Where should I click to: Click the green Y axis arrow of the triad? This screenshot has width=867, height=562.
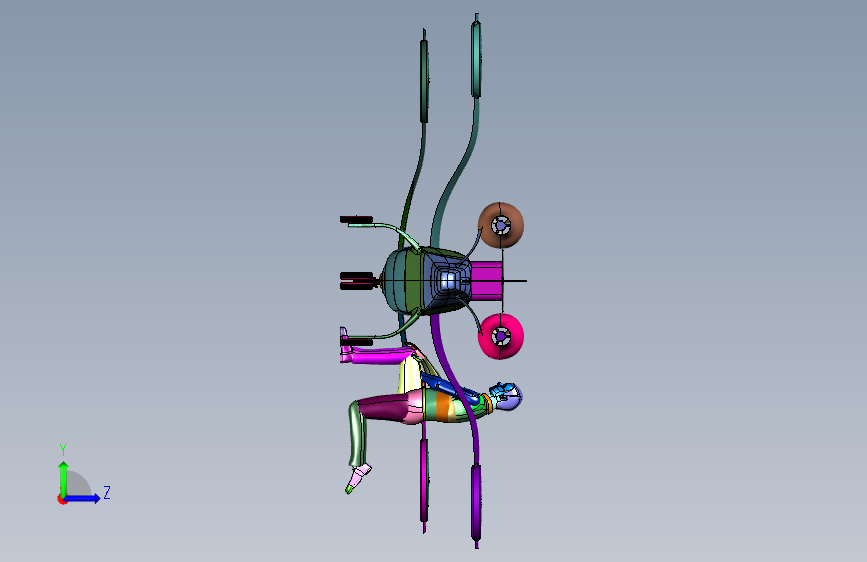tap(64, 479)
